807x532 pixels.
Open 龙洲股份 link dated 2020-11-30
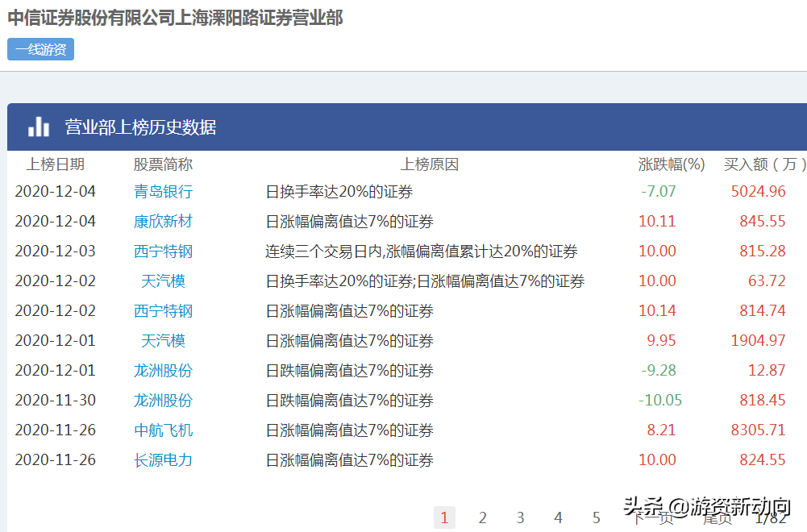[163, 401]
